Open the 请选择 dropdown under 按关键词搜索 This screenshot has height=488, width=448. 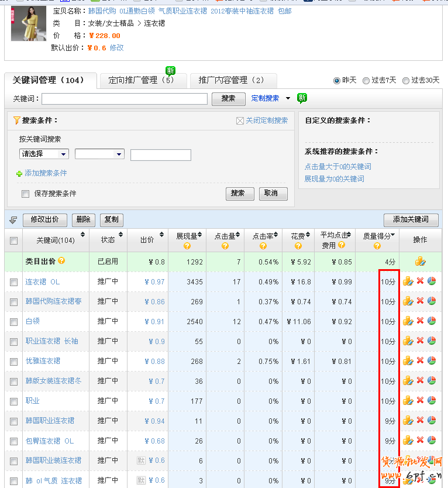(x=44, y=154)
